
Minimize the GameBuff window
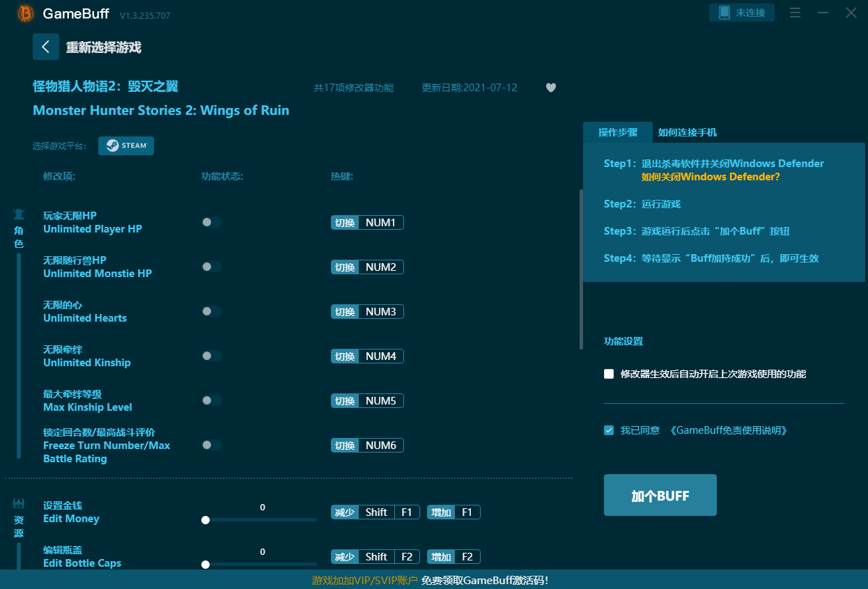click(823, 13)
